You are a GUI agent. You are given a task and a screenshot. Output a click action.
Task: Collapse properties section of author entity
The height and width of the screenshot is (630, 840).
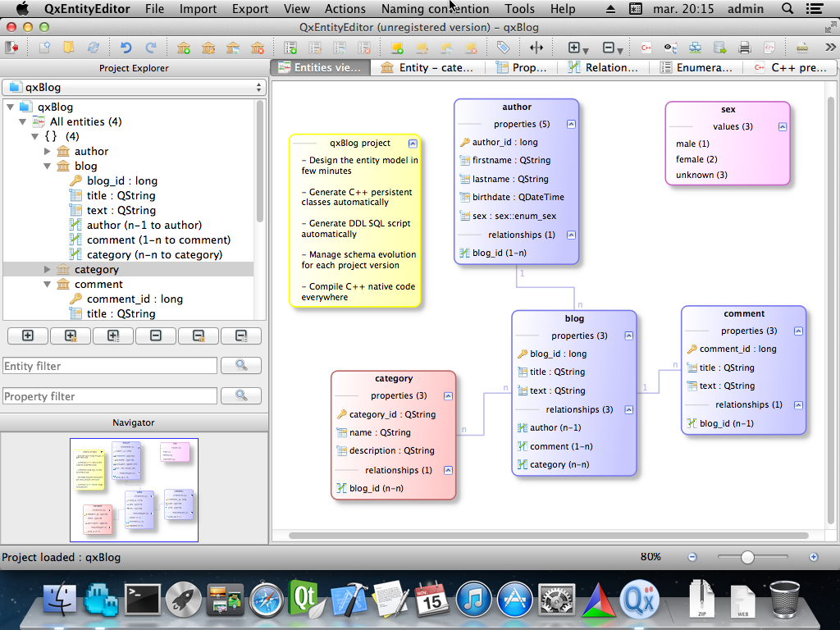tap(571, 125)
